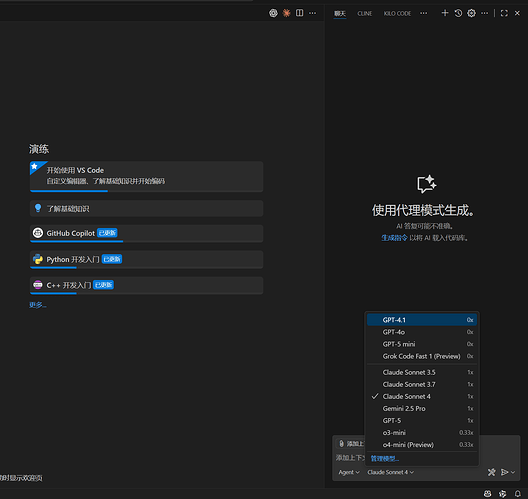528x499 pixels.
Task: Click the lightbulb icon
Action: tap(38, 208)
